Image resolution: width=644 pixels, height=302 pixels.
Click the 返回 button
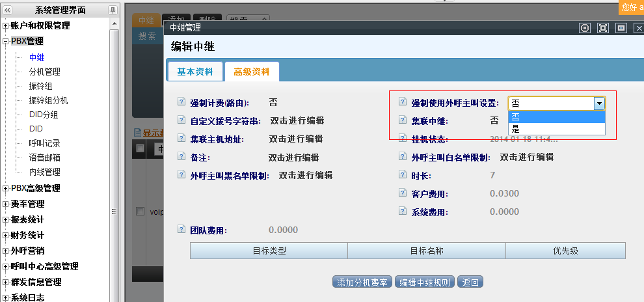pos(470,282)
